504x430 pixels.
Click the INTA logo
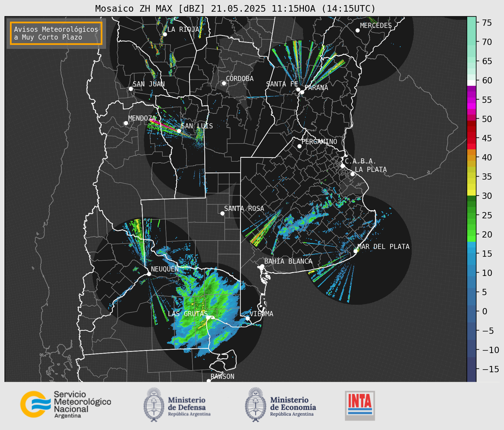coord(360,405)
